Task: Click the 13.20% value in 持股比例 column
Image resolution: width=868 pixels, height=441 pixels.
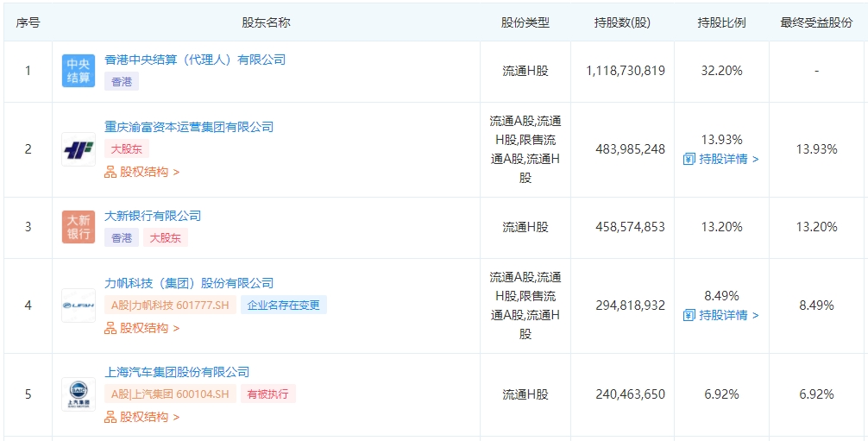Action: (721, 227)
